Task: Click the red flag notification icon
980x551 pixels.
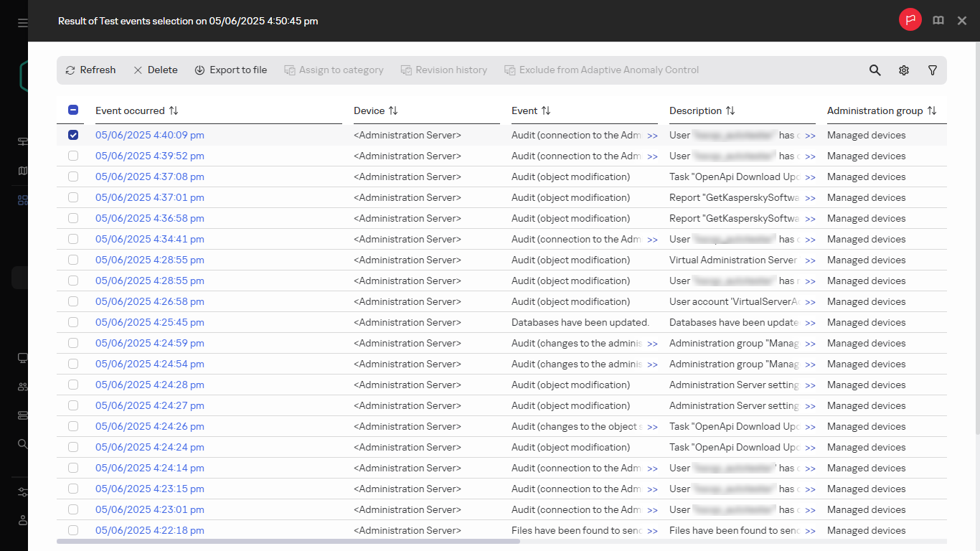Action: tap(910, 20)
